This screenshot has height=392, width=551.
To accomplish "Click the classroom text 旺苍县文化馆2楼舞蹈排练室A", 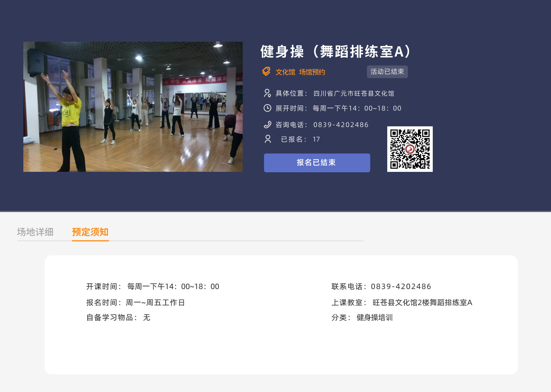I will tap(422, 302).
